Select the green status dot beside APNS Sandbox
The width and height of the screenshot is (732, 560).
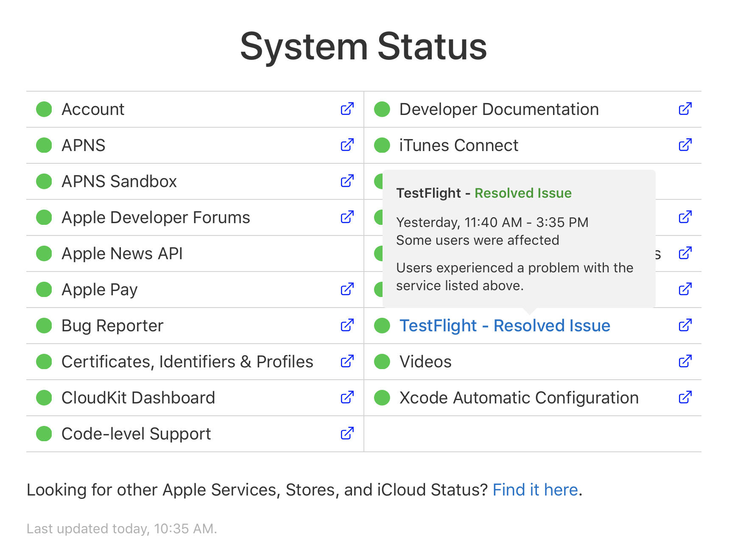44,181
